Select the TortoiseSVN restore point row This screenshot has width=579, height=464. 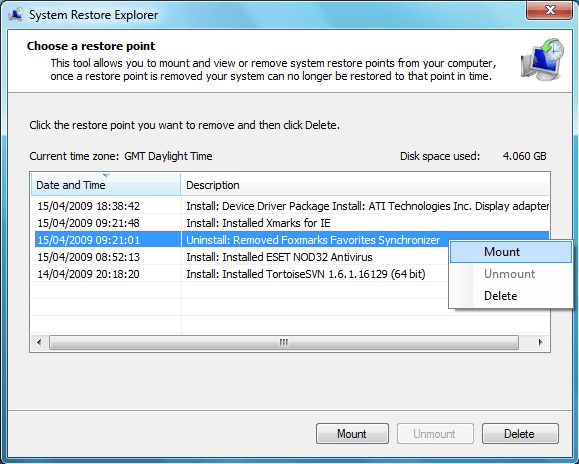point(240,274)
